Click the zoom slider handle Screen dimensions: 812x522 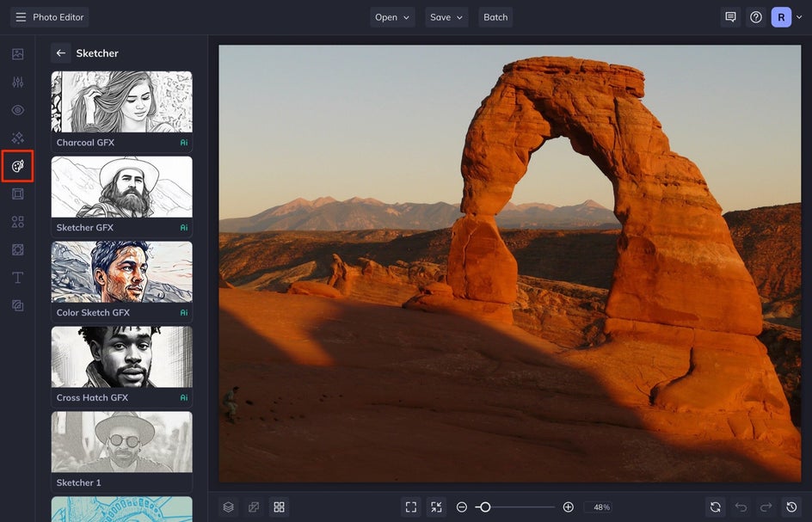point(484,507)
